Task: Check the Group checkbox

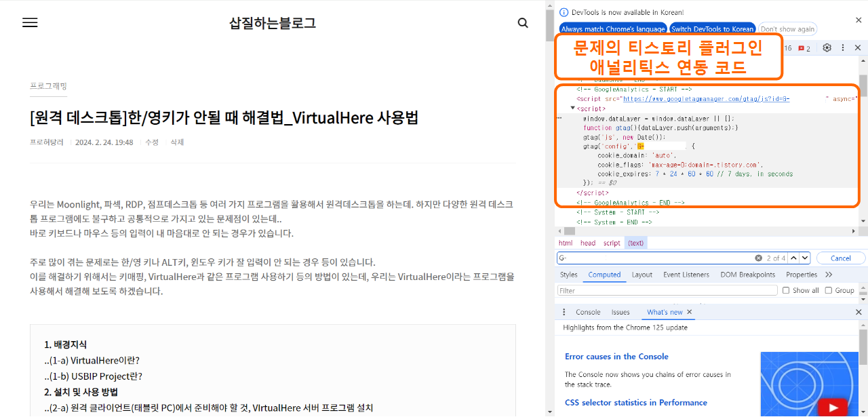Action: [x=828, y=290]
